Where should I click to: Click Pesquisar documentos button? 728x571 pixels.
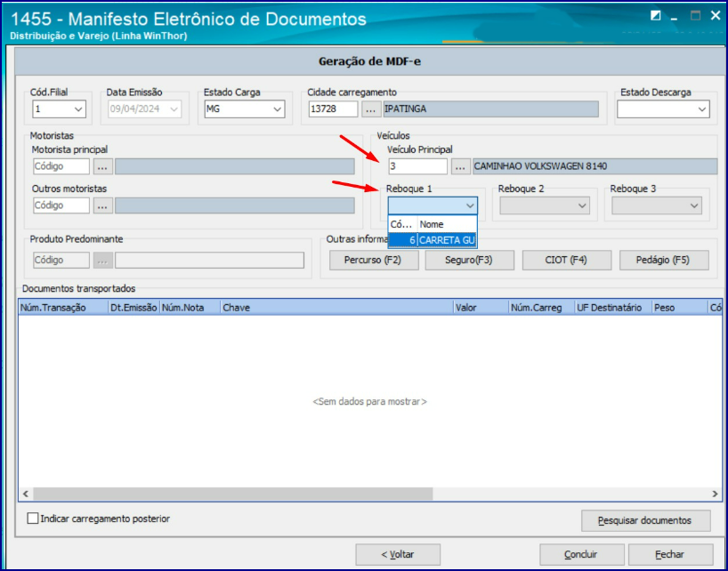click(x=645, y=520)
